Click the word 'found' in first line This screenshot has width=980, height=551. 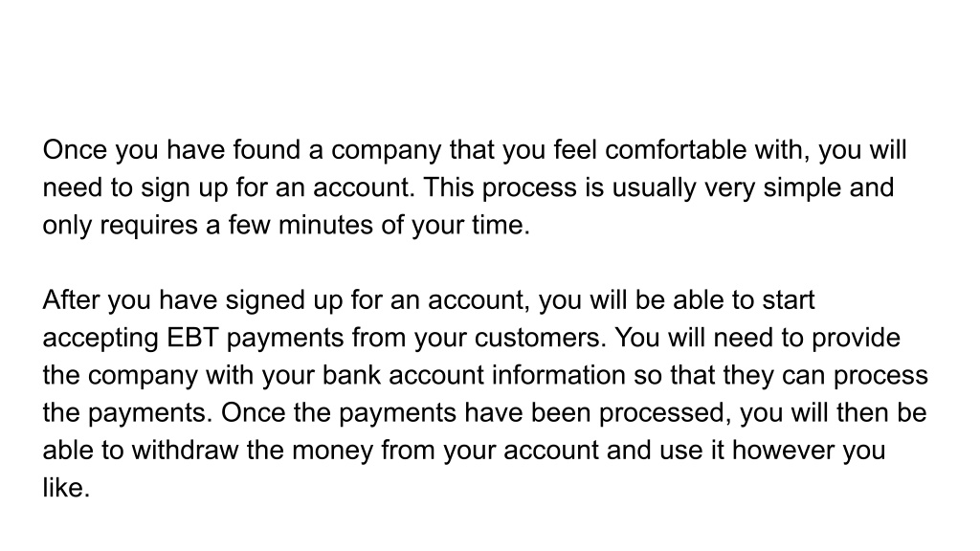point(267,150)
